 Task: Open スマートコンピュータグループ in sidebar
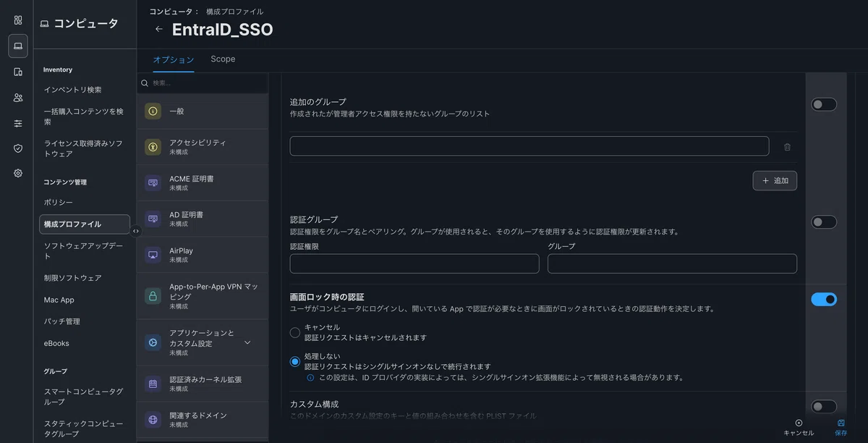[x=84, y=397]
